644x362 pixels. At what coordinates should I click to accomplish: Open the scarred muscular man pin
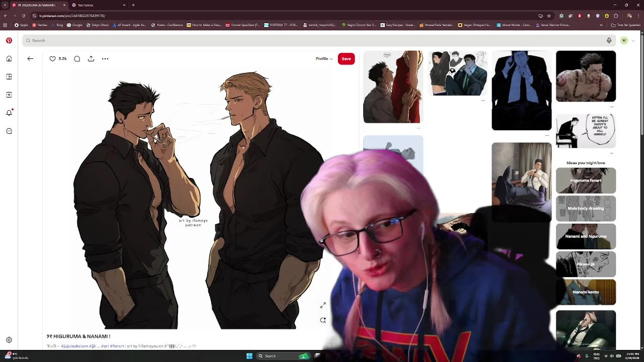586,76
